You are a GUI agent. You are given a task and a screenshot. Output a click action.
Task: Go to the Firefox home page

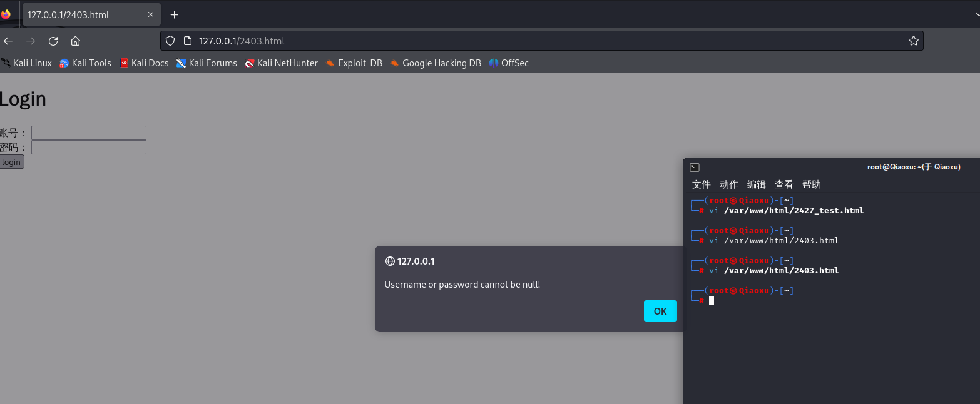pos(76,41)
